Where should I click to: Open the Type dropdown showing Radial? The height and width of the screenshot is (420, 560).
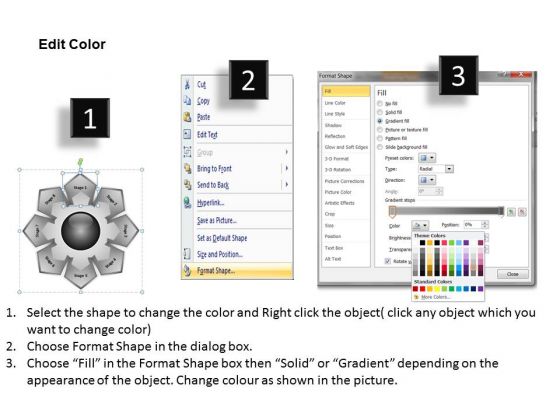point(436,169)
